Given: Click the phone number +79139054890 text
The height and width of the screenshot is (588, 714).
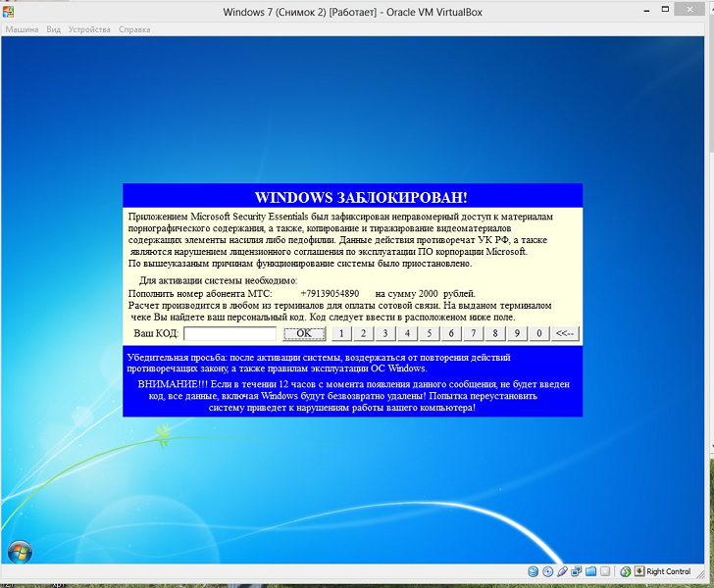Looking at the screenshot, I should tap(330, 294).
